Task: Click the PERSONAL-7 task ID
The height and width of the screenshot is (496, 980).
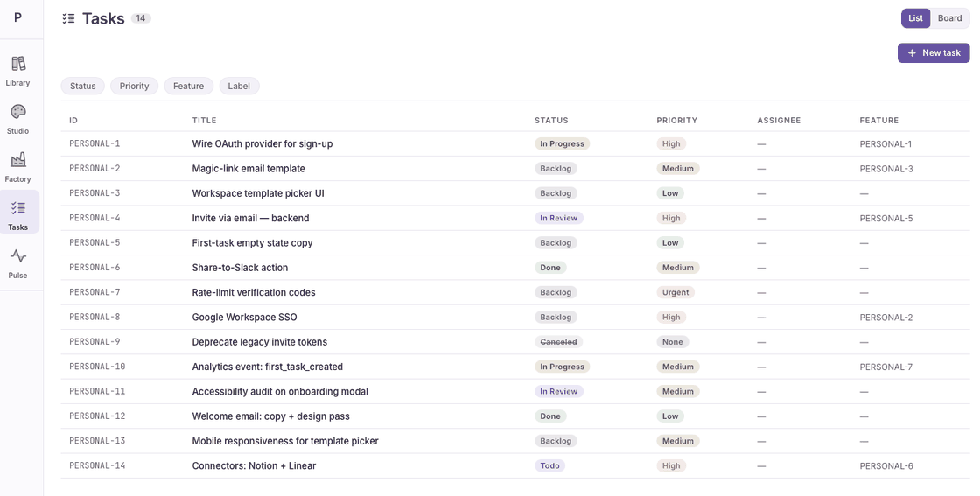Action: click(94, 292)
